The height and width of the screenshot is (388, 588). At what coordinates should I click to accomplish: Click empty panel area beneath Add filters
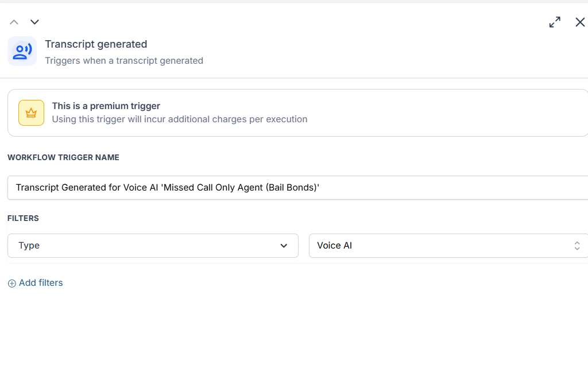pyautogui.click(x=294, y=337)
